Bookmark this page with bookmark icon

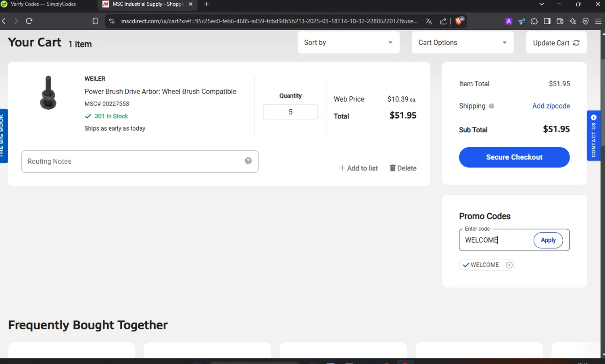[95, 21]
